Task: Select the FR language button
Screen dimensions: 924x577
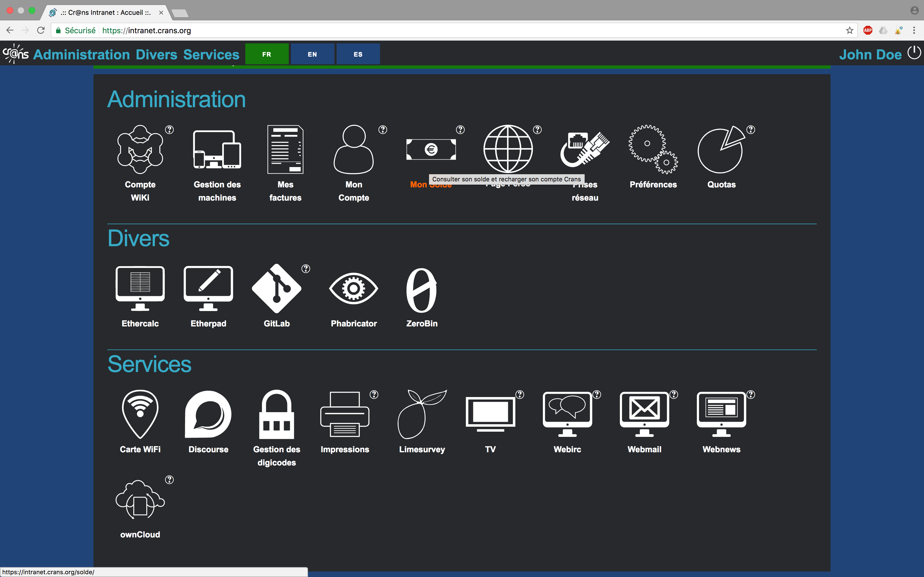Action: pos(266,54)
